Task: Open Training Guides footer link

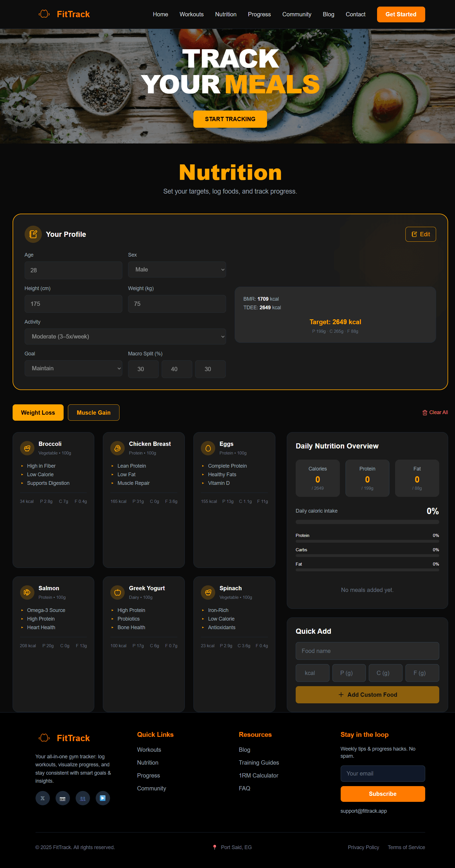Action: tap(259, 763)
